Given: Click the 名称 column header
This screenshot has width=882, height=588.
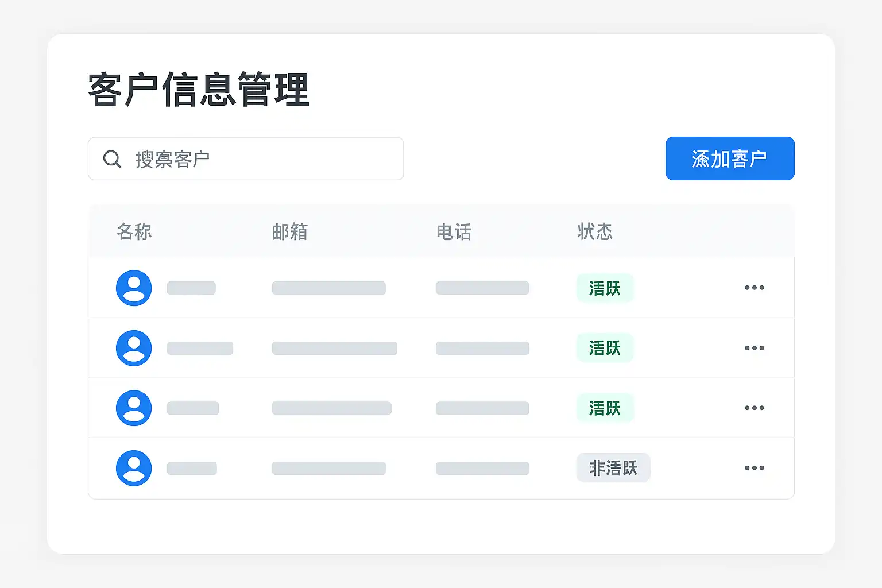Looking at the screenshot, I should (x=134, y=232).
